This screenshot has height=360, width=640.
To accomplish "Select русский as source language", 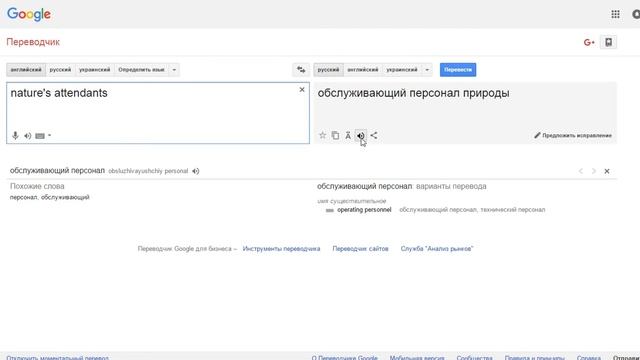I will (x=60, y=70).
